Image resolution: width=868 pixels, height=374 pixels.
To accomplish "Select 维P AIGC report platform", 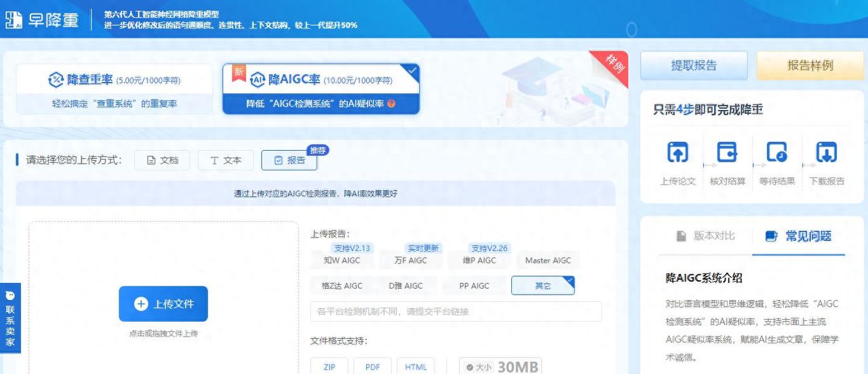I will (x=479, y=260).
